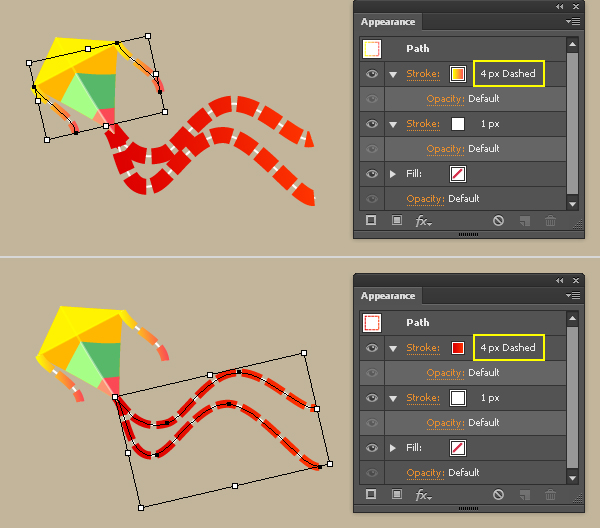Click Add New Stroke icon in bottom panel
This screenshot has height=528, width=600.
(x=371, y=494)
